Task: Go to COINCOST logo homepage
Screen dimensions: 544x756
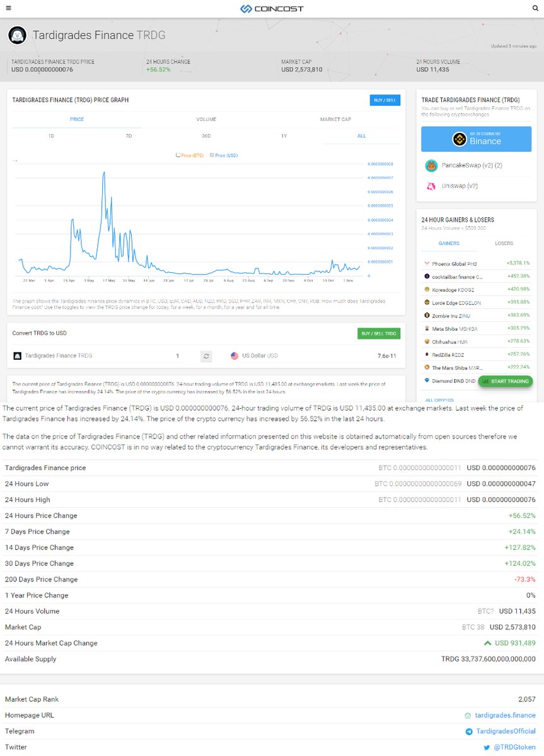Action: click(x=272, y=9)
